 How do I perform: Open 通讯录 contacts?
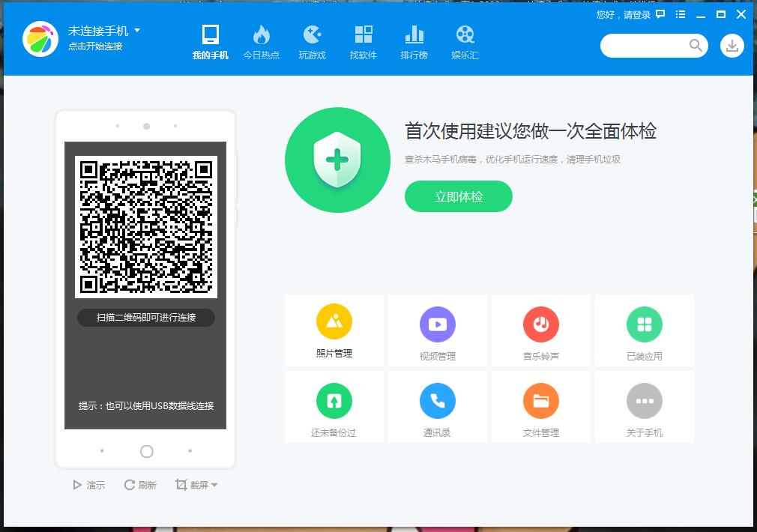(438, 407)
